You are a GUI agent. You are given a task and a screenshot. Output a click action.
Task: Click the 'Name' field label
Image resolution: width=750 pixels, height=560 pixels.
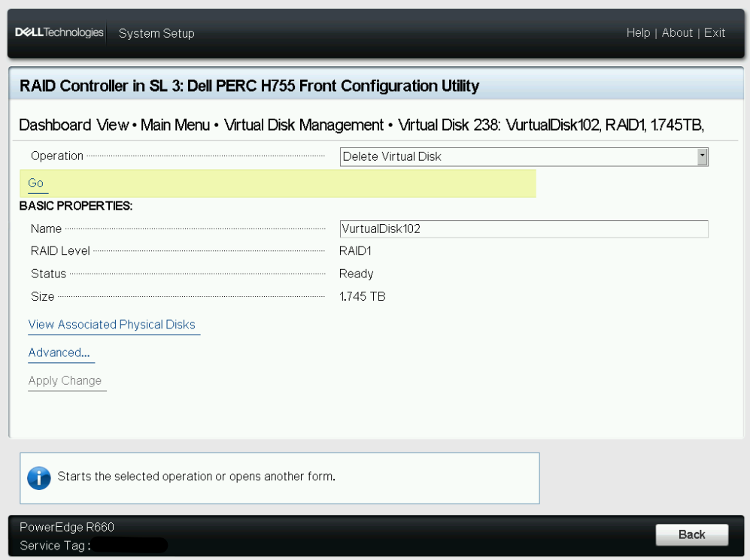(x=46, y=229)
